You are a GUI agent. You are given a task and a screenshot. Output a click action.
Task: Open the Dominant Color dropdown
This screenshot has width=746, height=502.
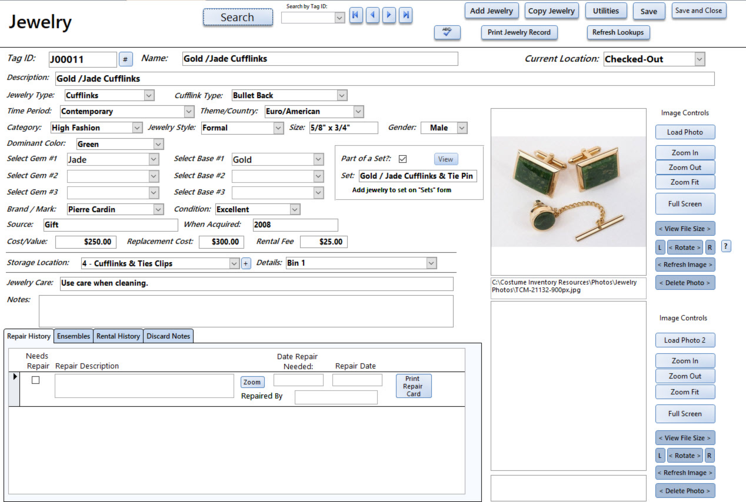point(157,144)
